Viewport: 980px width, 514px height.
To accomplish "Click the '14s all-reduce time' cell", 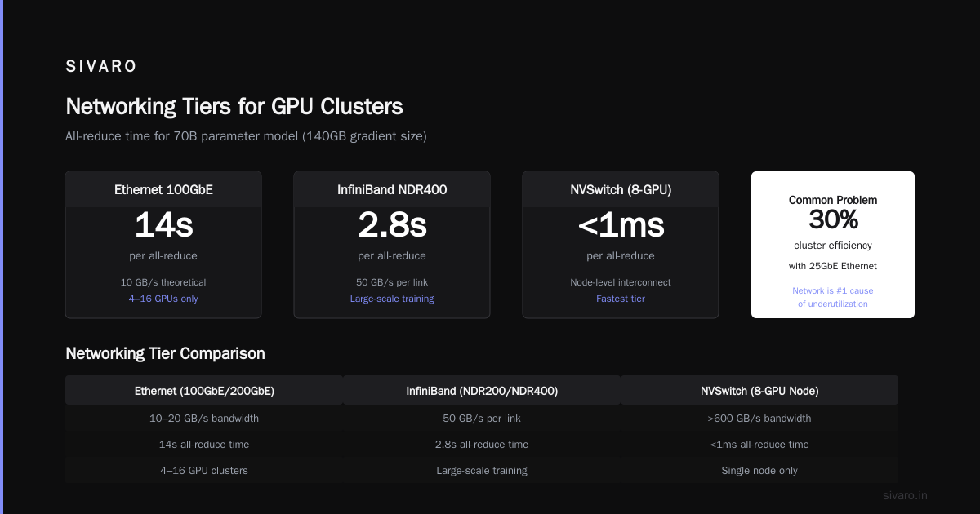I will 204,445.
